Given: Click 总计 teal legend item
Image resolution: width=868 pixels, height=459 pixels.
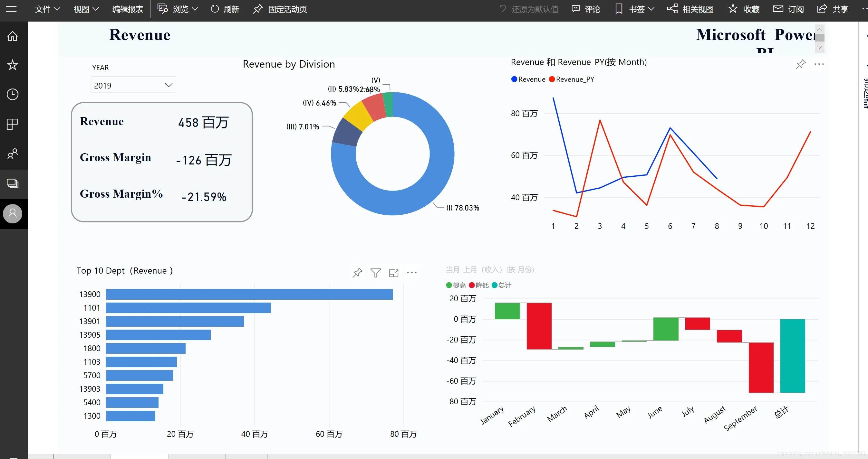Looking at the screenshot, I should click(x=501, y=285).
